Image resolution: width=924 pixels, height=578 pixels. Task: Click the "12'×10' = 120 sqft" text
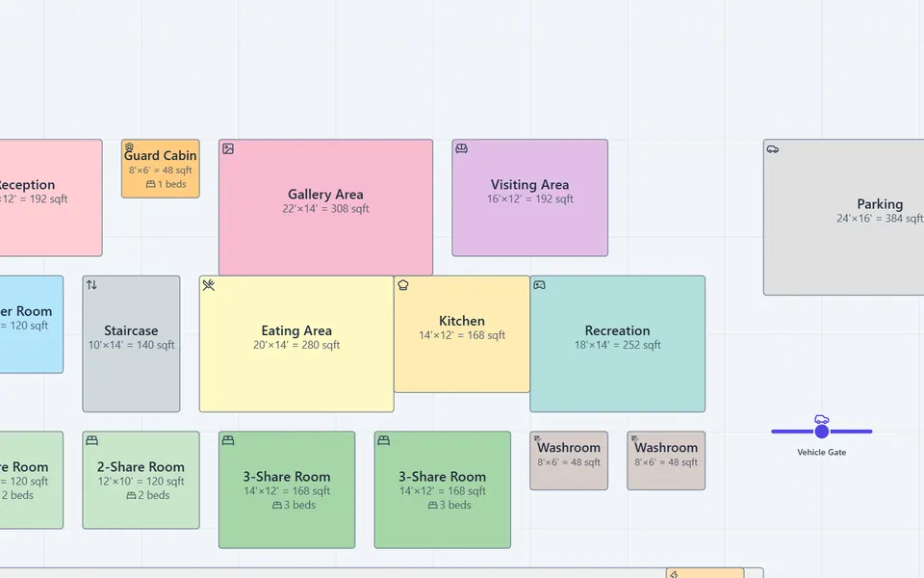[x=141, y=482]
